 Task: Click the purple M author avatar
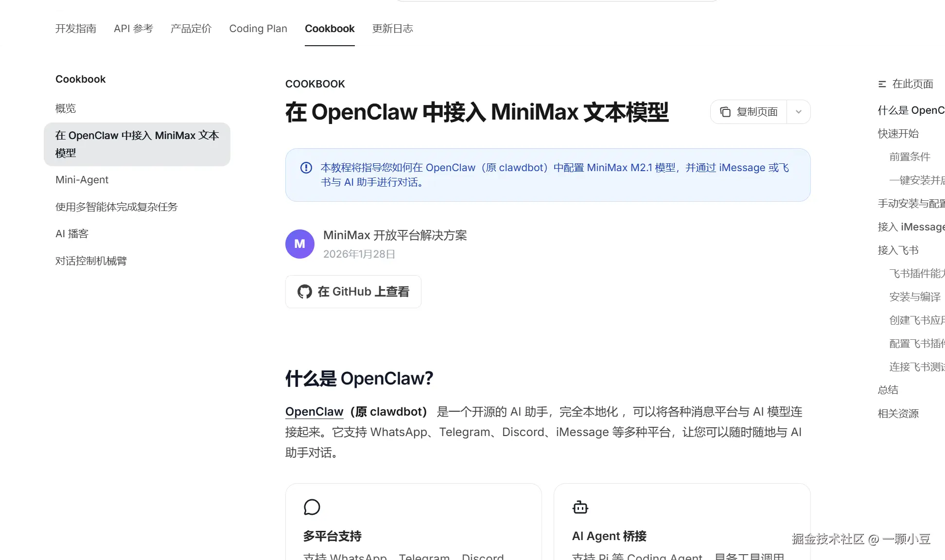(300, 244)
